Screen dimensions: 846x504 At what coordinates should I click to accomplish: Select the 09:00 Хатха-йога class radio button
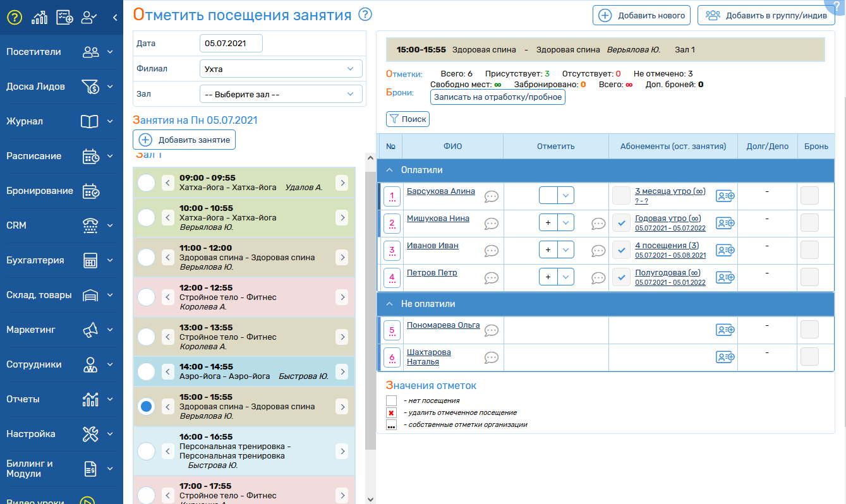[146, 183]
